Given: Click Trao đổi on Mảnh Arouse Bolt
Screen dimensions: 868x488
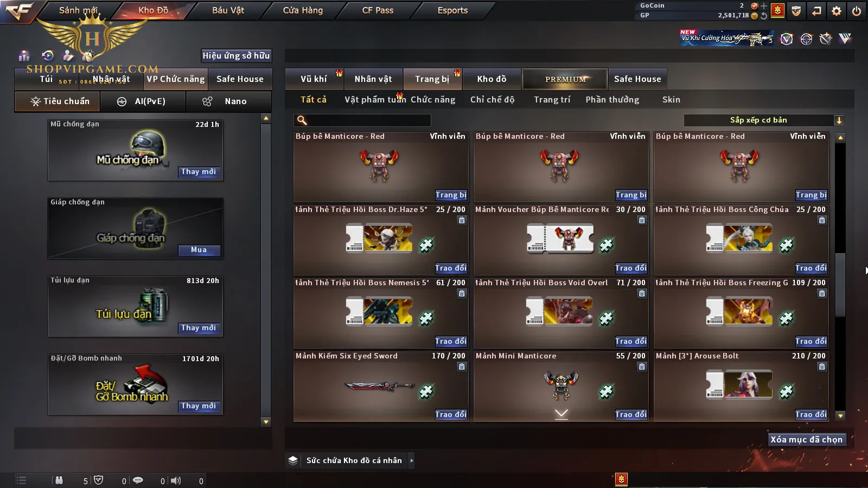Looking at the screenshot, I should [x=811, y=414].
